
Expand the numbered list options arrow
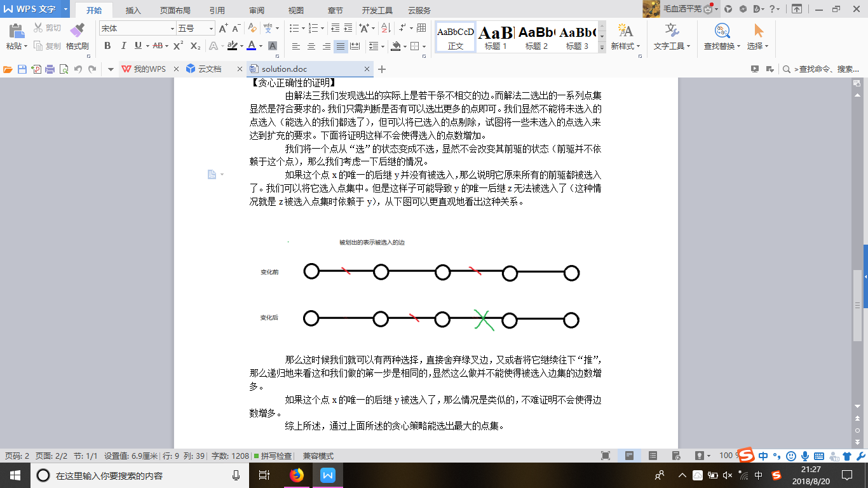pos(322,29)
